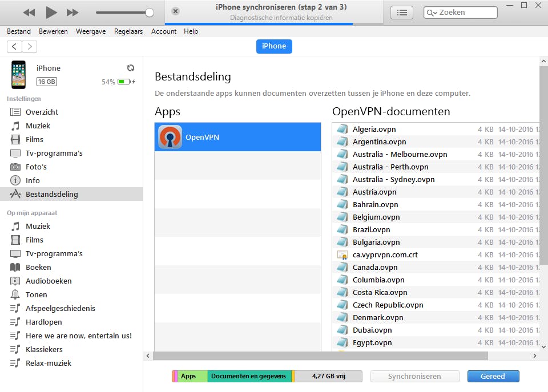Select the Egypt.ovpn file
548x392 pixels.
(436, 343)
